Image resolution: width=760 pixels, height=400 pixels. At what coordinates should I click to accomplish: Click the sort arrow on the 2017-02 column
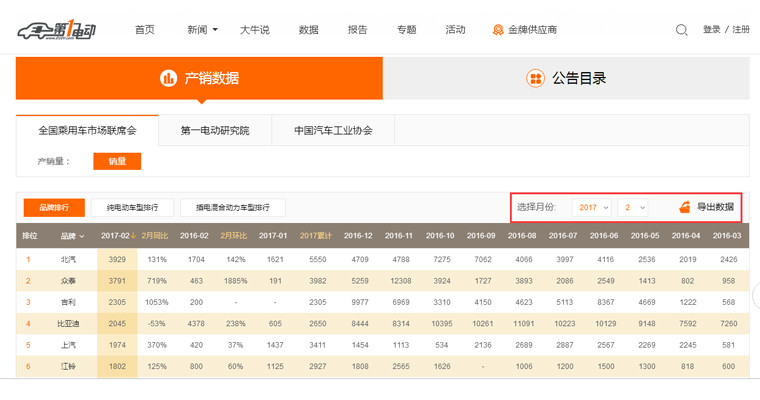click(134, 236)
